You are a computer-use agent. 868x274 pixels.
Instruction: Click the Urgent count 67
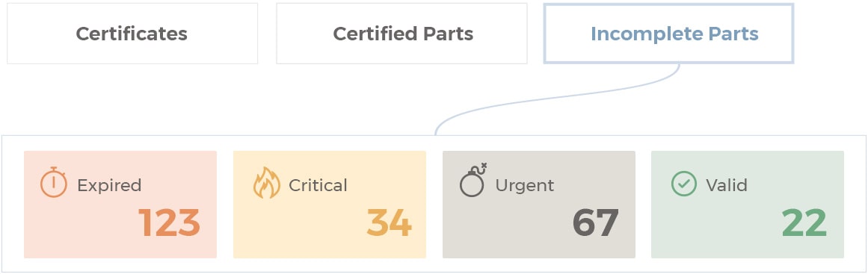[x=596, y=222]
